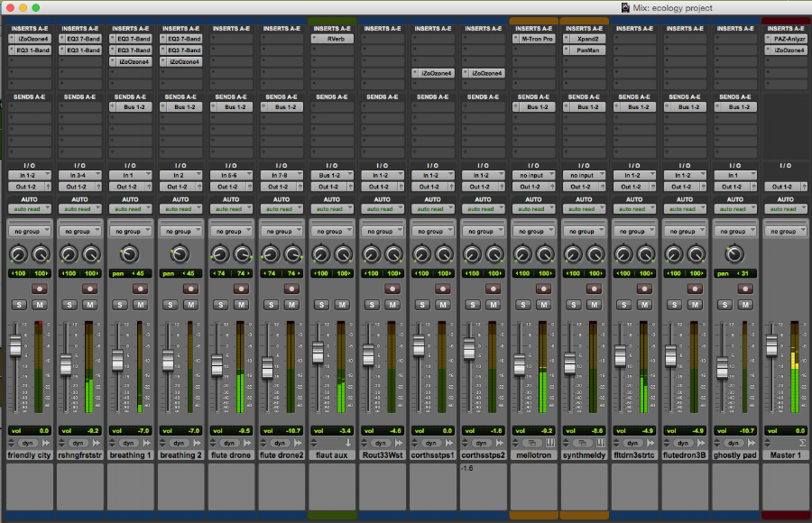
Task: Mute the synthmeldy track
Action: (594, 305)
